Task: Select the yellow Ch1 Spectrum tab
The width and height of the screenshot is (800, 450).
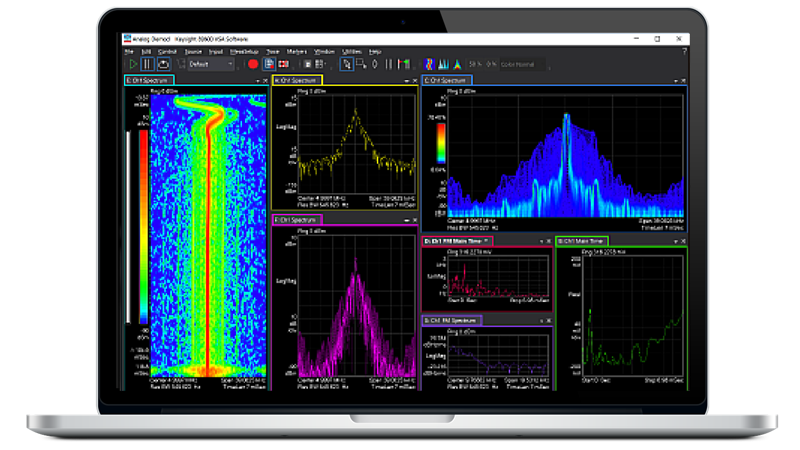Action: pyautogui.click(x=297, y=81)
